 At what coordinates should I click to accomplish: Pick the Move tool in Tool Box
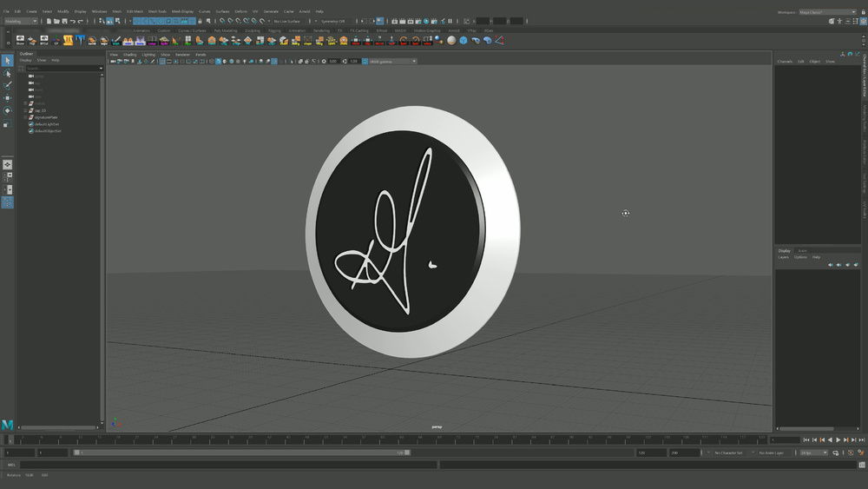coord(7,98)
